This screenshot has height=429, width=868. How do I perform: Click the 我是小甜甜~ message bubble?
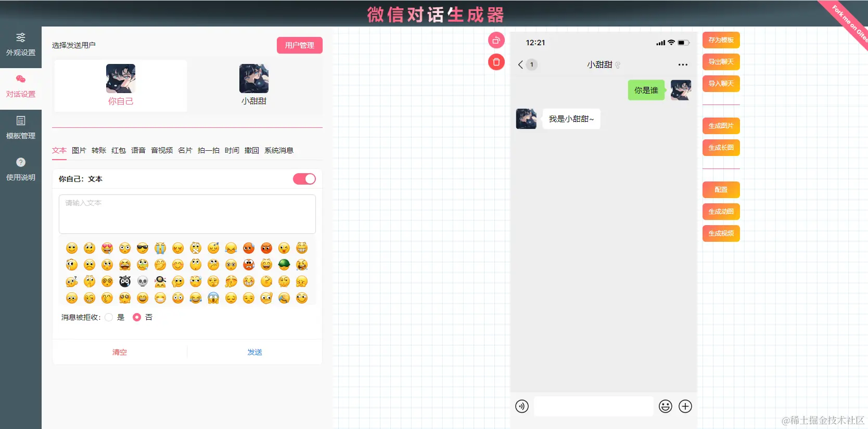coord(571,119)
